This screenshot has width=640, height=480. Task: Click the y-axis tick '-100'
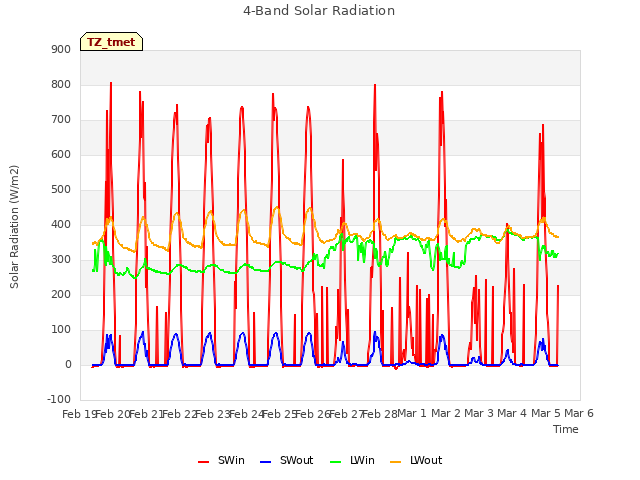59,399
